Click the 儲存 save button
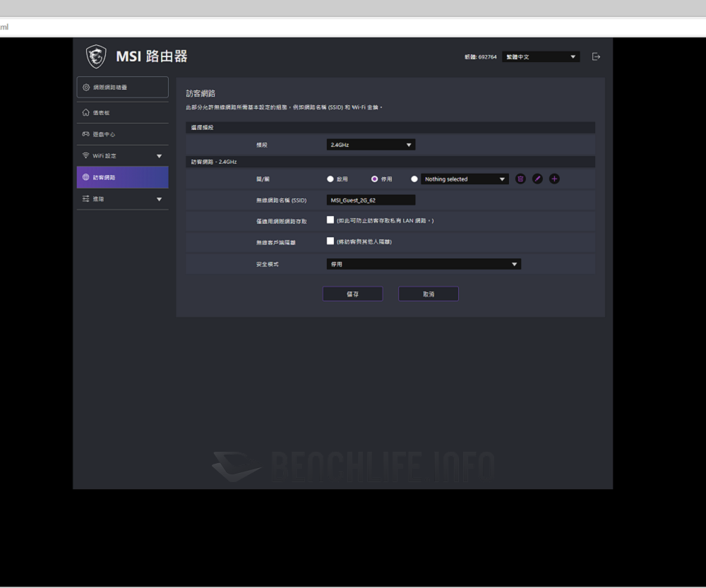The width and height of the screenshot is (706, 588). click(x=352, y=294)
